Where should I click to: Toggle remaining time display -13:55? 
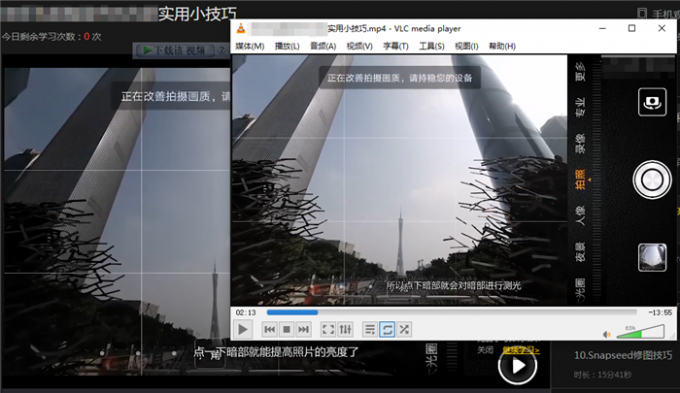[x=660, y=312]
